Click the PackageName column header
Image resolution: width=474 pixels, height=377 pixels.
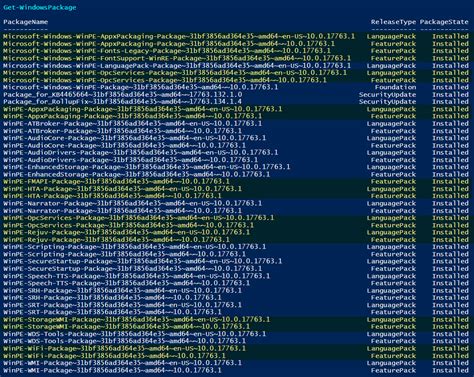pos(26,22)
